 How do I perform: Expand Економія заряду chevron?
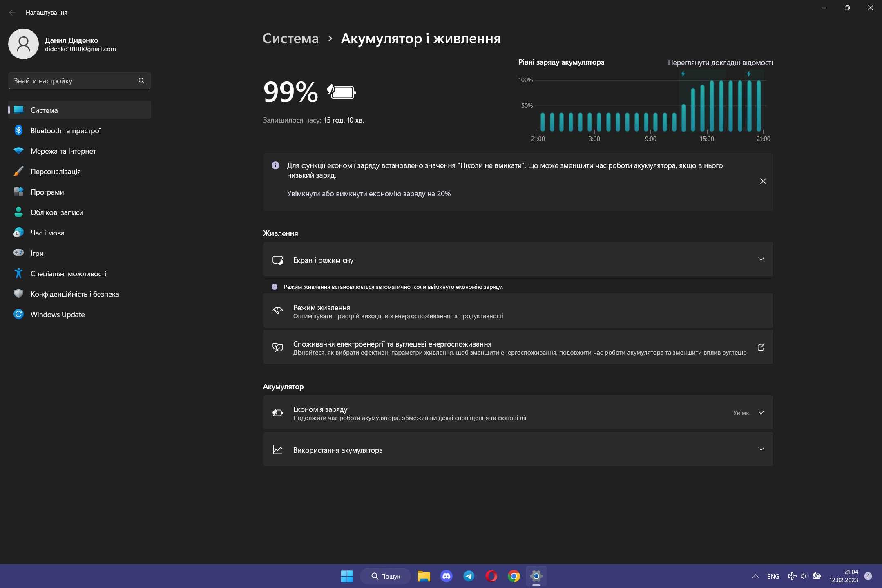click(x=761, y=413)
